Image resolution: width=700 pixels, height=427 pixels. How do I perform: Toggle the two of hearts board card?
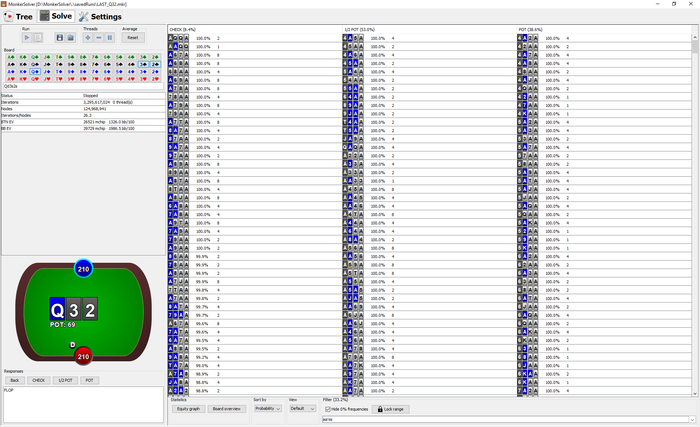point(155,79)
